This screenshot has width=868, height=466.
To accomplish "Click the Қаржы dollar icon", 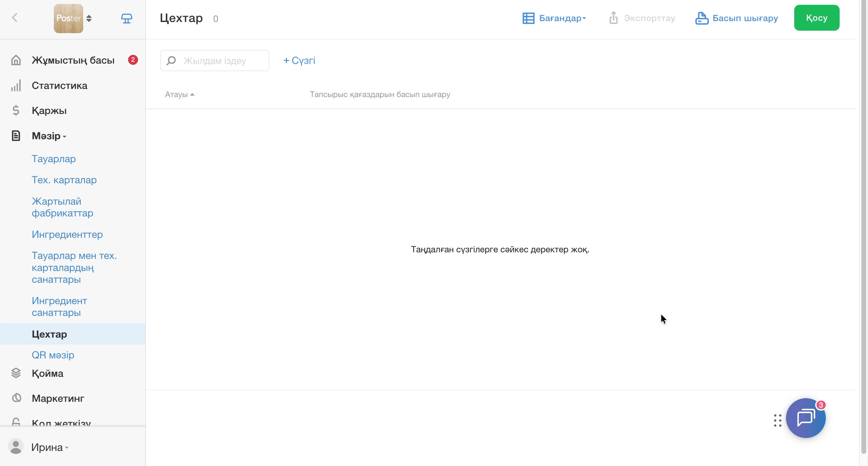I will pos(16,111).
